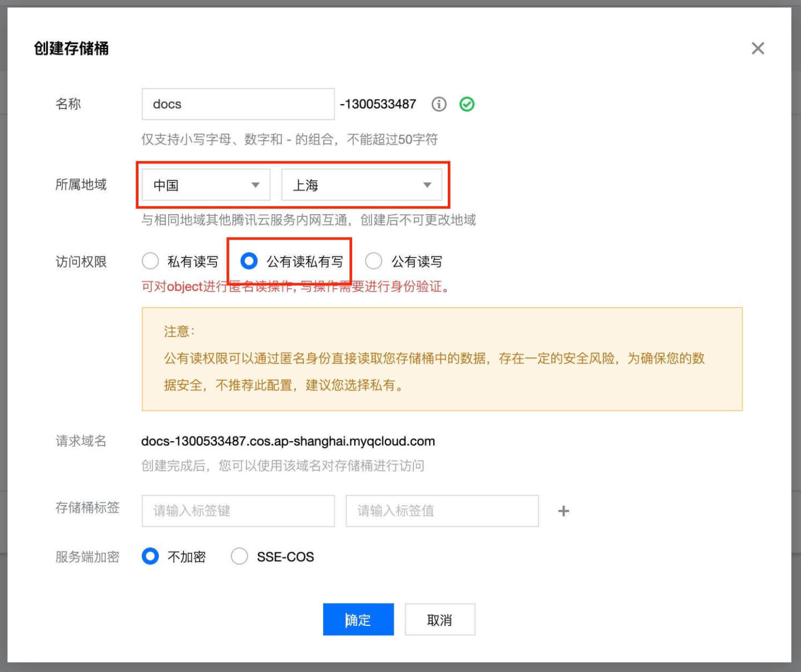This screenshot has width=801, height=672.
Task: Open the bucket name info tooltip
Action: [x=438, y=104]
